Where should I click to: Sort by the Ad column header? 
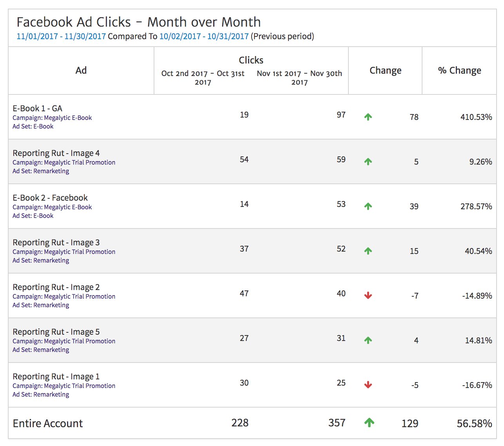pyautogui.click(x=81, y=71)
